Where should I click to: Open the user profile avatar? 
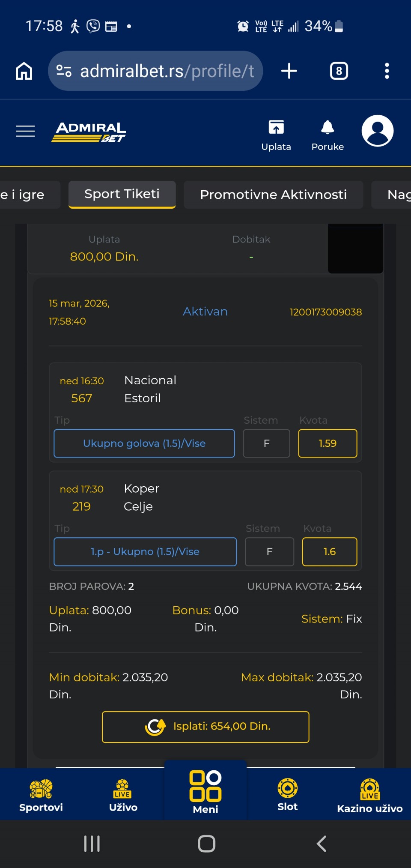pyautogui.click(x=377, y=131)
